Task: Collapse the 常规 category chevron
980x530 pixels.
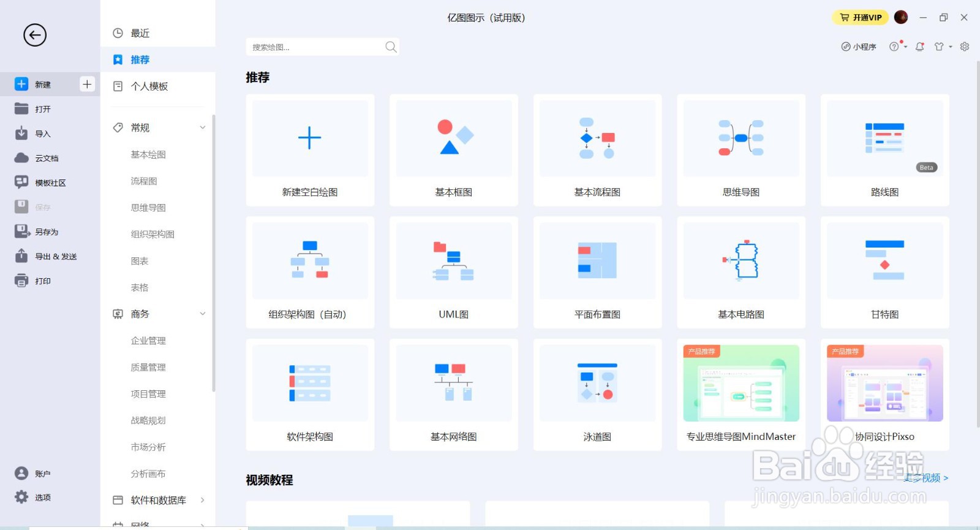Action: click(x=203, y=127)
